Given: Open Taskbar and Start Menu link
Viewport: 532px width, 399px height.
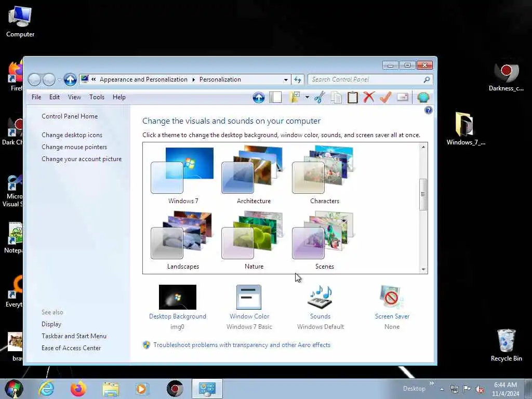Looking at the screenshot, I should tap(74, 336).
